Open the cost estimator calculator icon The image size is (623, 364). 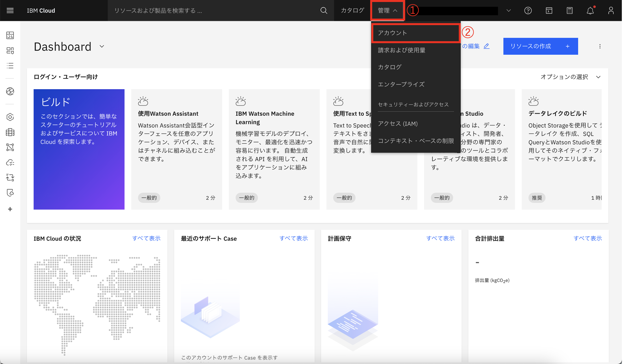coord(569,10)
